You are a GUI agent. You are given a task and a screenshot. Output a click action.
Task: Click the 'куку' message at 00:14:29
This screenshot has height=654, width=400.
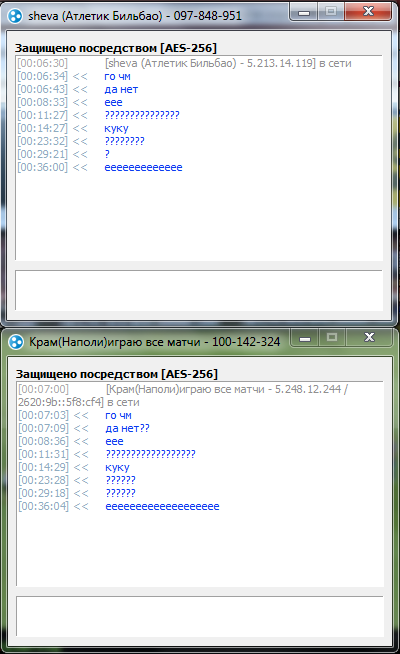(118, 468)
